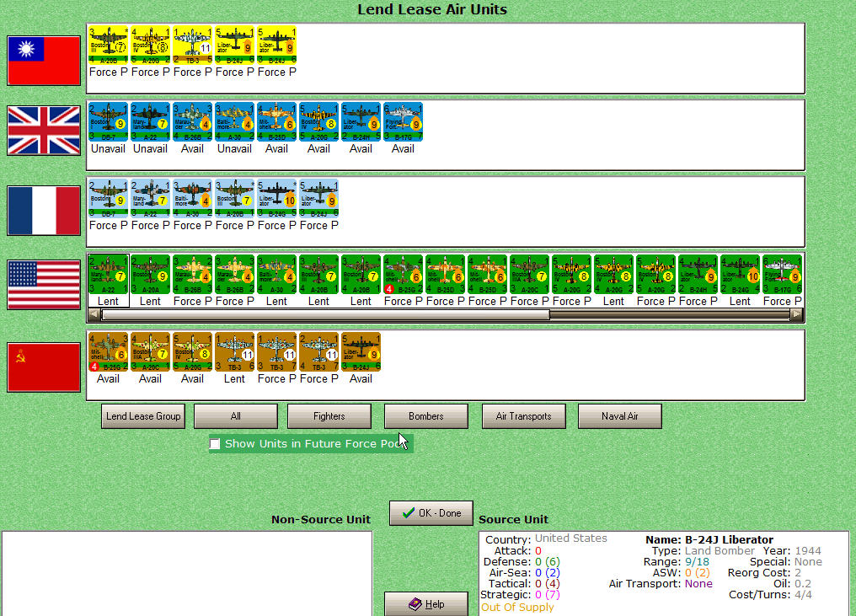Show only Air Transports
The width and height of the screenshot is (856, 616).
pyautogui.click(x=523, y=416)
